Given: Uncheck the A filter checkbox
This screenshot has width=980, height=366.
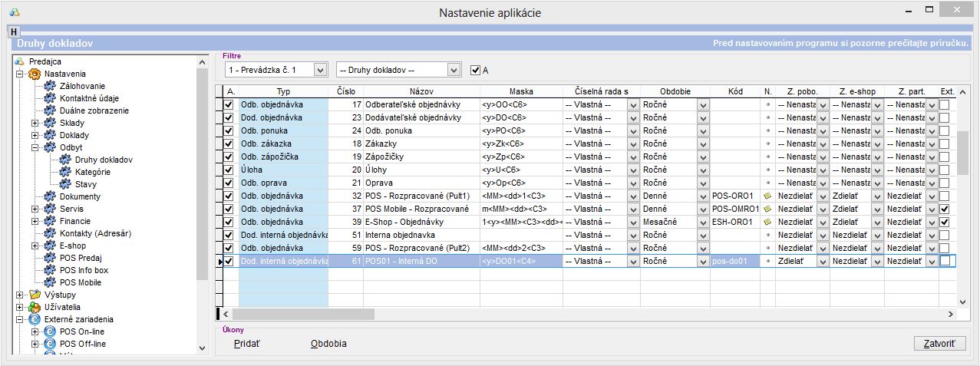Looking at the screenshot, I should [475, 70].
